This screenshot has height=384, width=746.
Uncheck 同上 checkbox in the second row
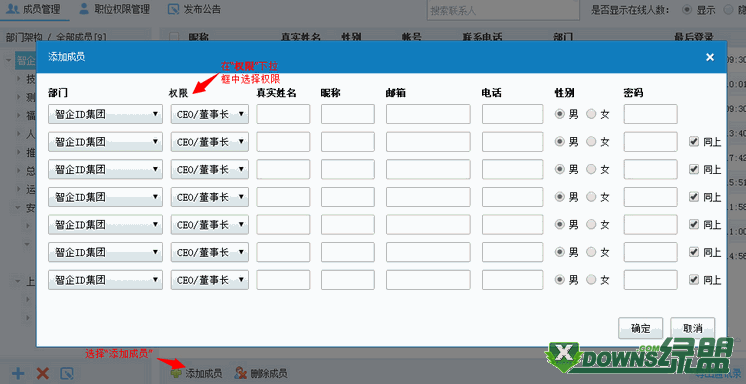click(x=694, y=141)
